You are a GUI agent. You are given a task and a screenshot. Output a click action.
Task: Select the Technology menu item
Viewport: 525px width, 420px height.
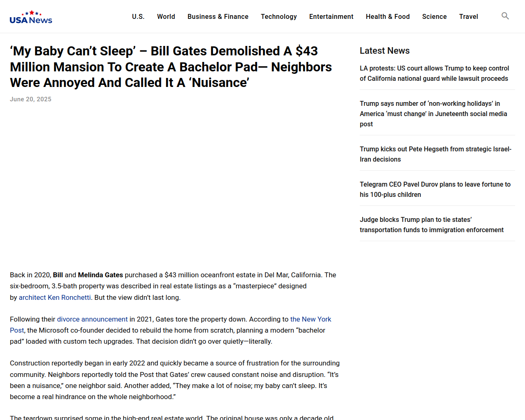[279, 16]
